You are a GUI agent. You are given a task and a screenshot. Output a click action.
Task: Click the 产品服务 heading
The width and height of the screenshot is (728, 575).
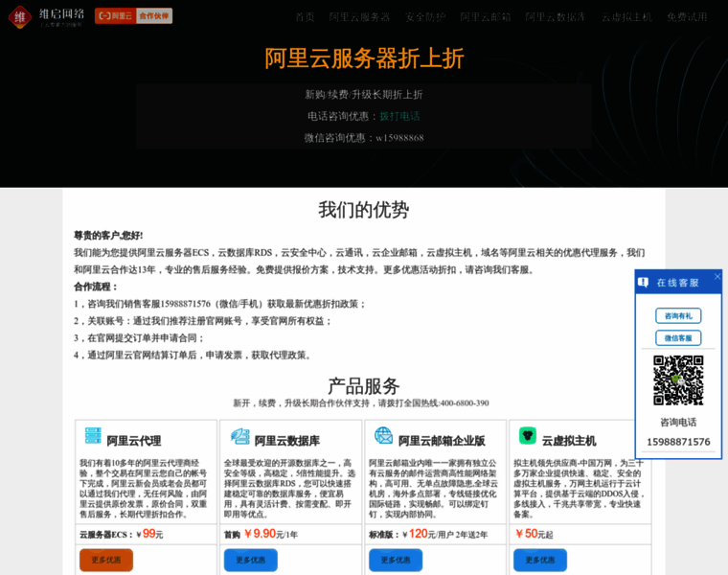364,386
